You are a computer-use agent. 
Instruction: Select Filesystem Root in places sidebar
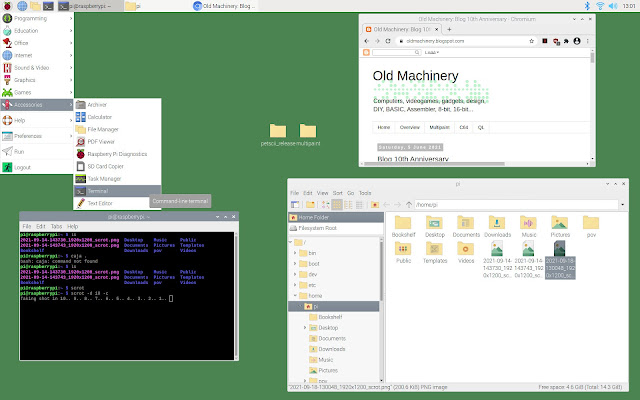(336, 228)
